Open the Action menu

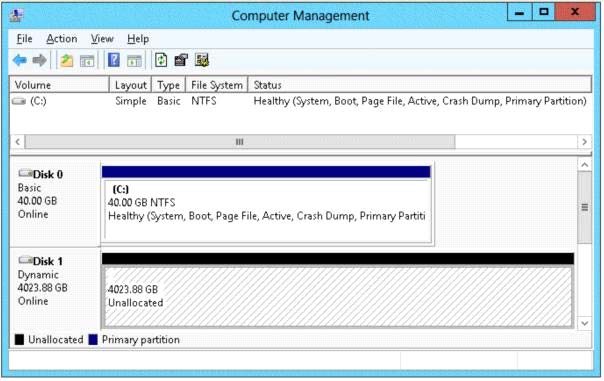62,39
